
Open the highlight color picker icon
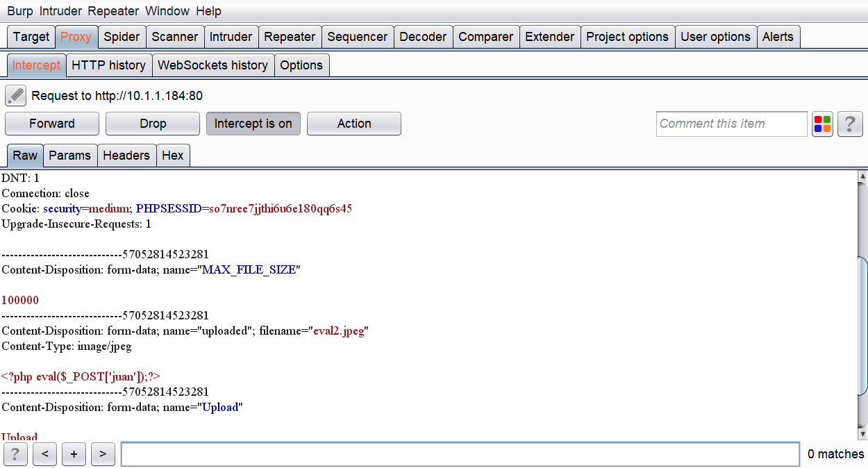coord(822,124)
